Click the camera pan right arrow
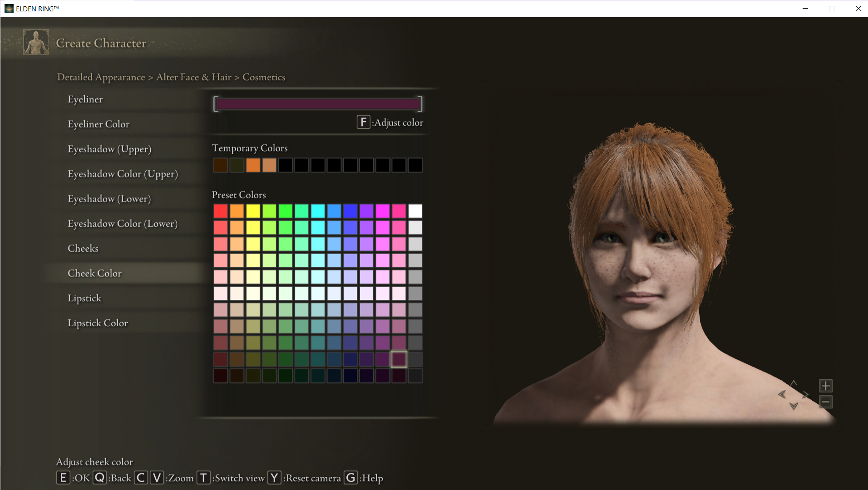868x490 pixels. pyautogui.click(x=805, y=394)
